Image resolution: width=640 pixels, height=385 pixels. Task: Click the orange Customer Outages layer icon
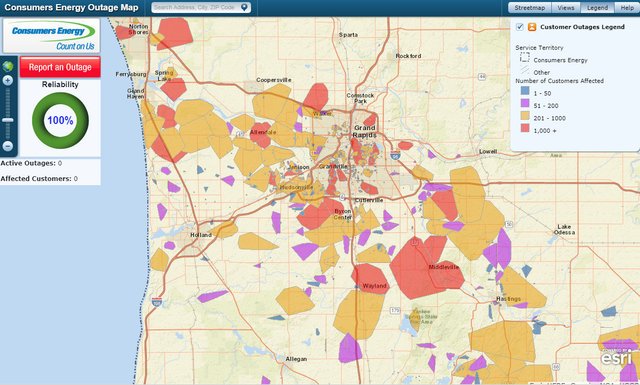click(531, 27)
